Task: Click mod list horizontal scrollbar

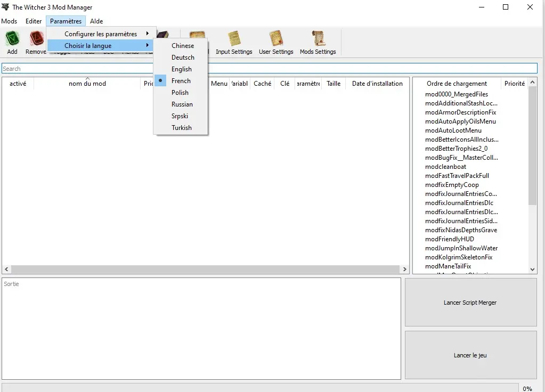Action: (206, 269)
